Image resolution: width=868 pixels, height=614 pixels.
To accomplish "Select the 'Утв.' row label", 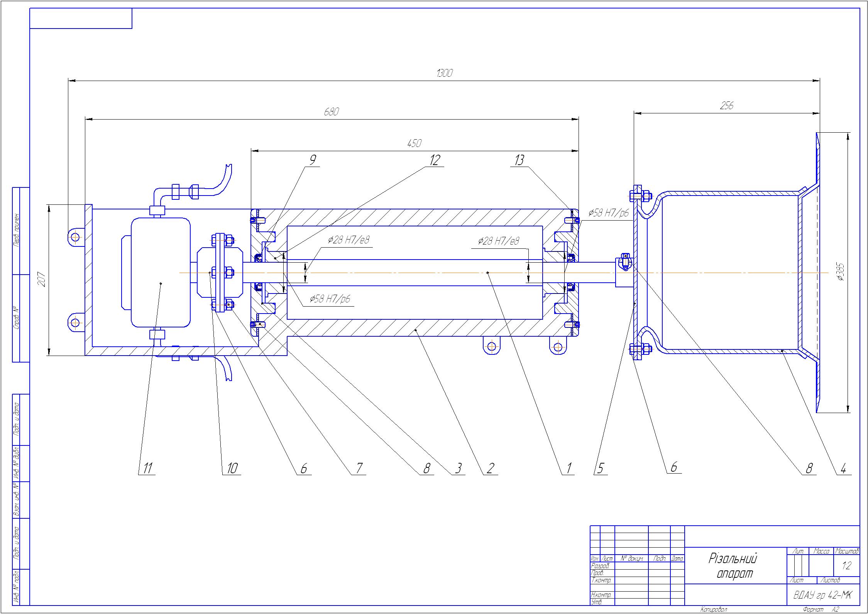I will (x=596, y=602).
